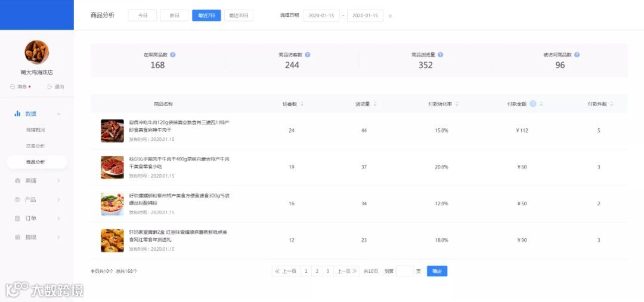Click the wallet icon next to 提现

(x=17, y=237)
